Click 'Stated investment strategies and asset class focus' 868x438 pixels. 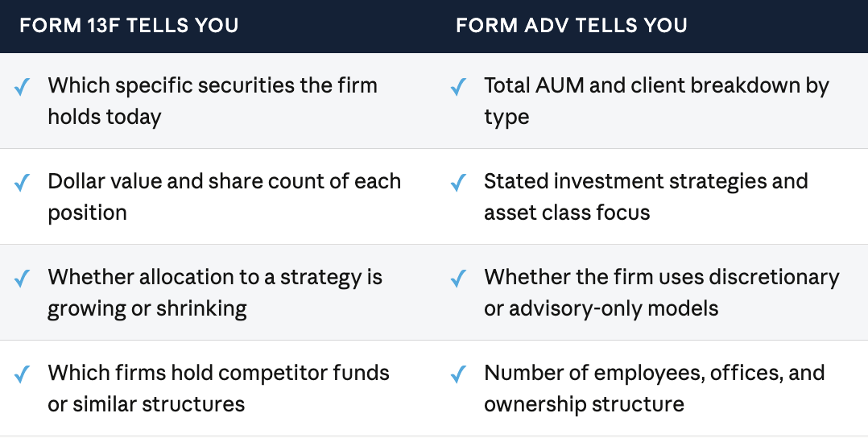pyautogui.click(x=646, y=196)
